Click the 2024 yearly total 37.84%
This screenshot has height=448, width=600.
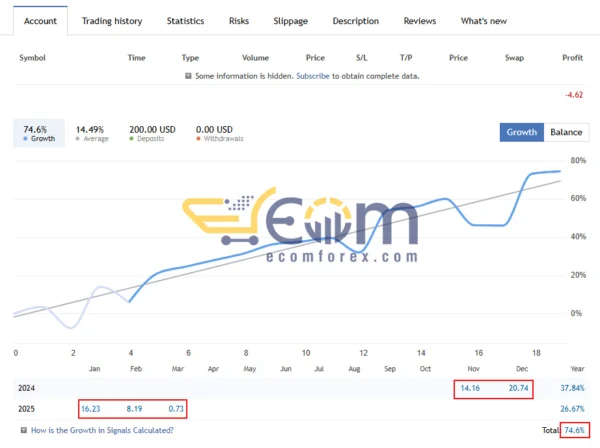[x=572, y=388]
